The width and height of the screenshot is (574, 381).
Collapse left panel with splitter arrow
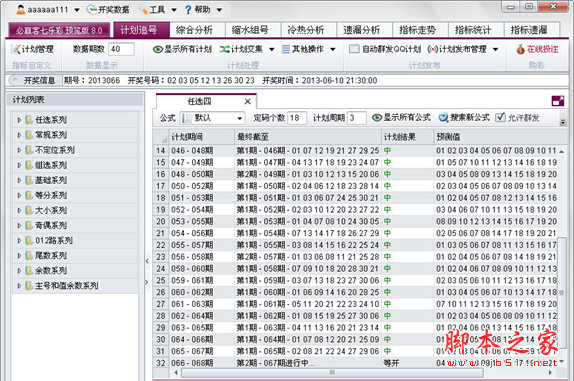pos(147,261)
